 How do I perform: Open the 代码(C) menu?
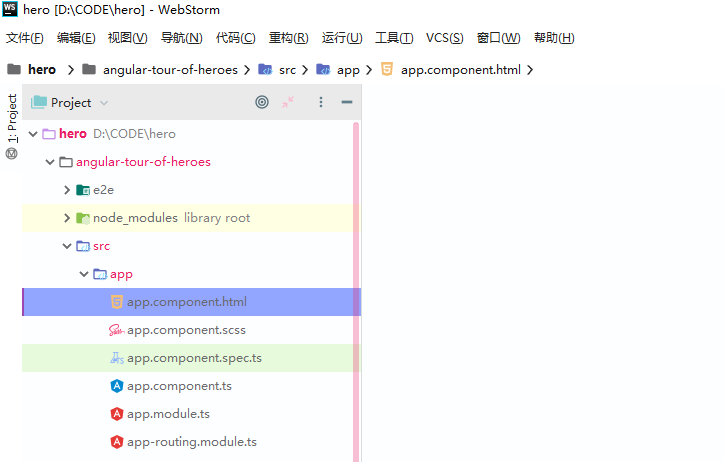click(235, 38)
